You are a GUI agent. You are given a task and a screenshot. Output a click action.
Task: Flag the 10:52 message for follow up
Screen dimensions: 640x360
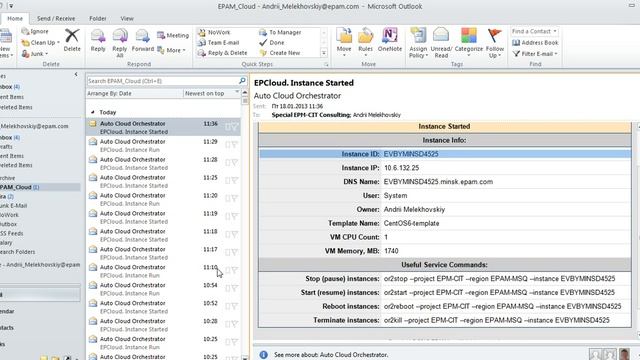(234, 307)
